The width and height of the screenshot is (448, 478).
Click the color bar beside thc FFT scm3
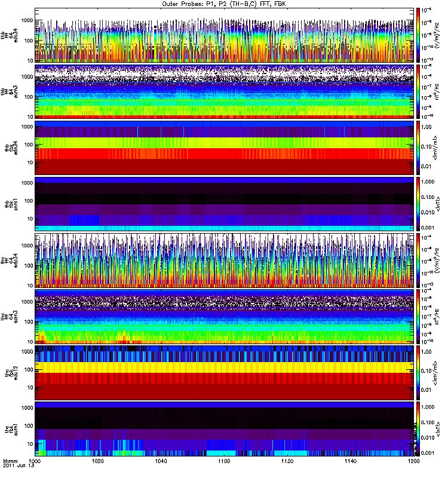coord(419,317)
